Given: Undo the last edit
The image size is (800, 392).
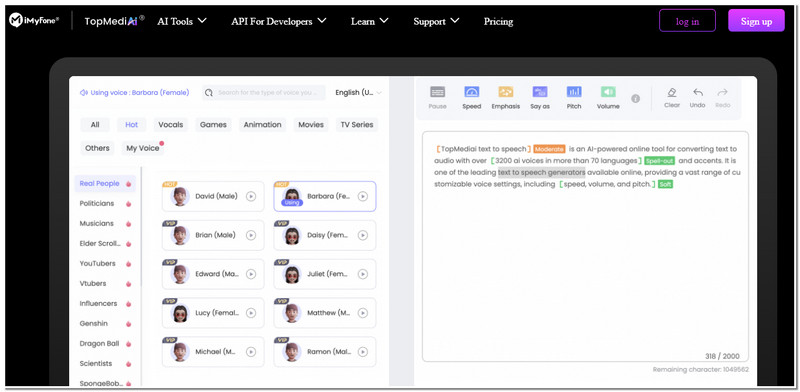Looking at the screenshot, I should [697, 92].
